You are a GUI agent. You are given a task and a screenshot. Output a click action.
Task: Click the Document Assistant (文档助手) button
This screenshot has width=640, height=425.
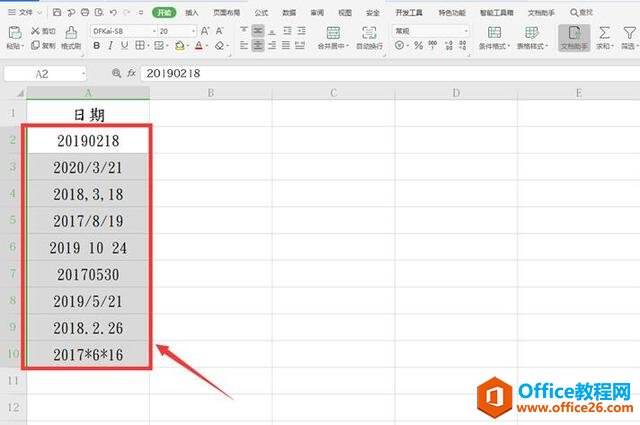(574, 38)
